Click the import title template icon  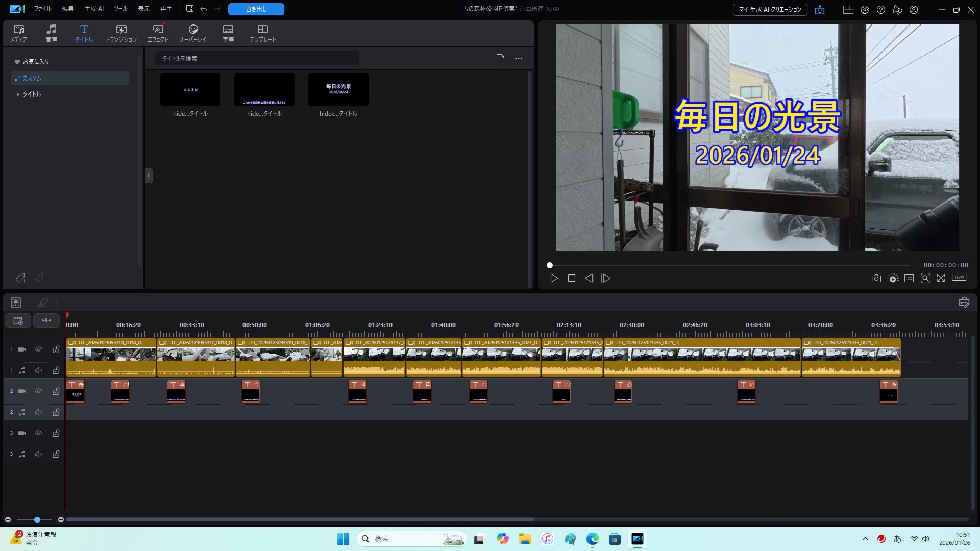500,58
